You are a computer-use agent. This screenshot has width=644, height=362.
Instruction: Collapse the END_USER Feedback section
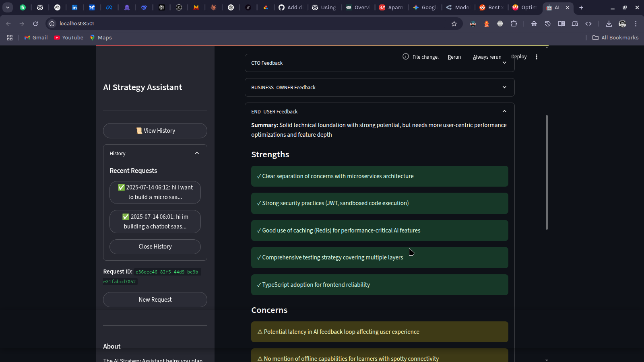(x=379, y=111)
